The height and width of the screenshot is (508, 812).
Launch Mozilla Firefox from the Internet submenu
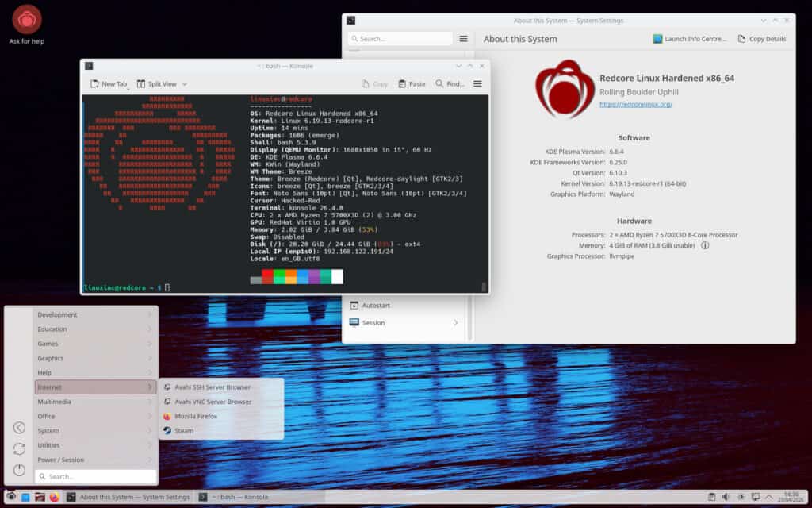(197, 415)
